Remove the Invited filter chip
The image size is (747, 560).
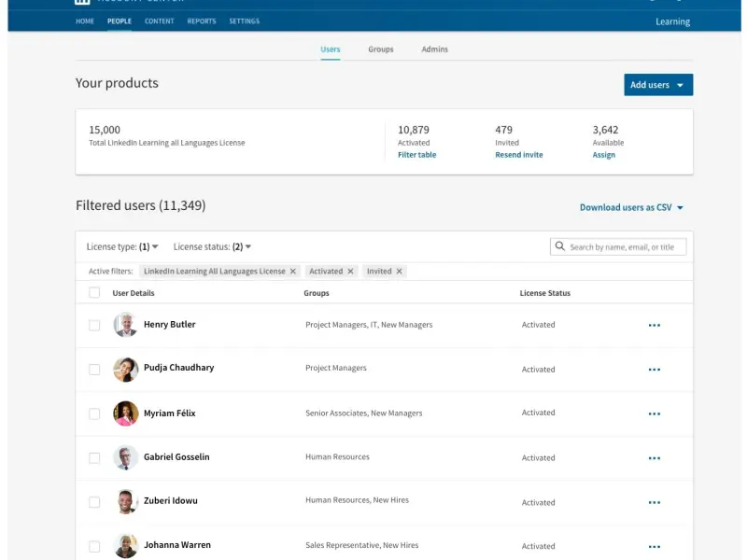400,272
